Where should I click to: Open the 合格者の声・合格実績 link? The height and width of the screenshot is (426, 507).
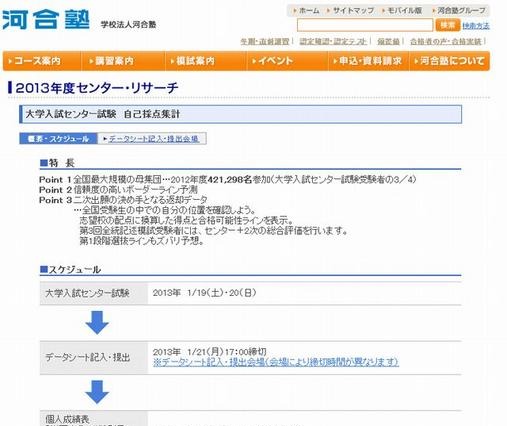click(x=446, y=42)
